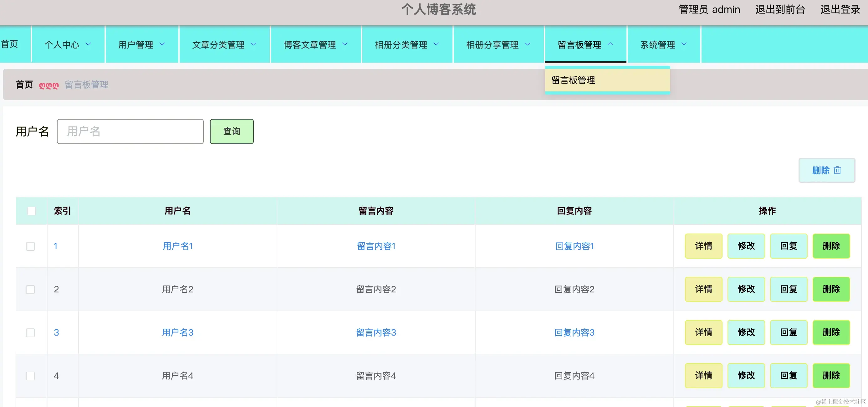Screen dimensions: 868x407
Task: Click 回复 on row 用户名2
Action: [789, 289]
